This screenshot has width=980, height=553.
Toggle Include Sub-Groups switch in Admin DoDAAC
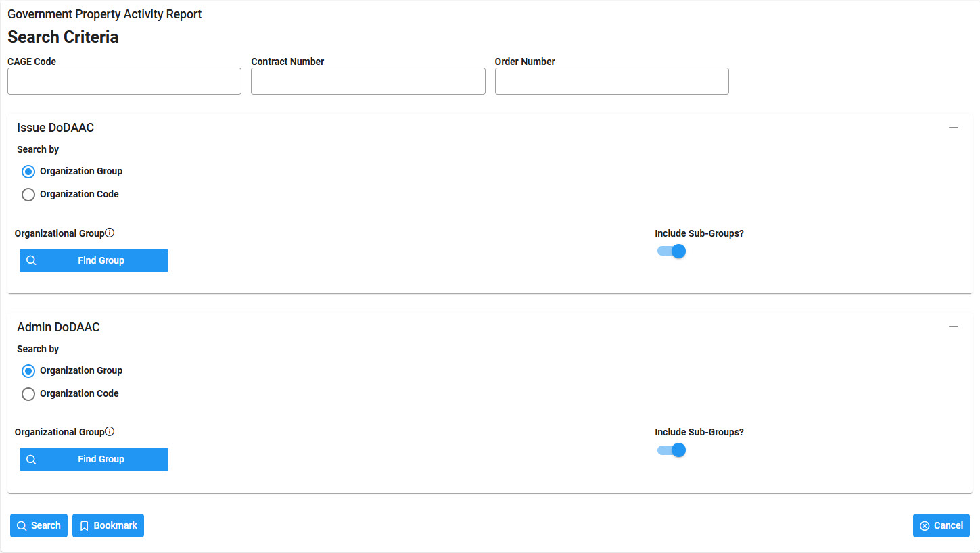tap(672, 450)
